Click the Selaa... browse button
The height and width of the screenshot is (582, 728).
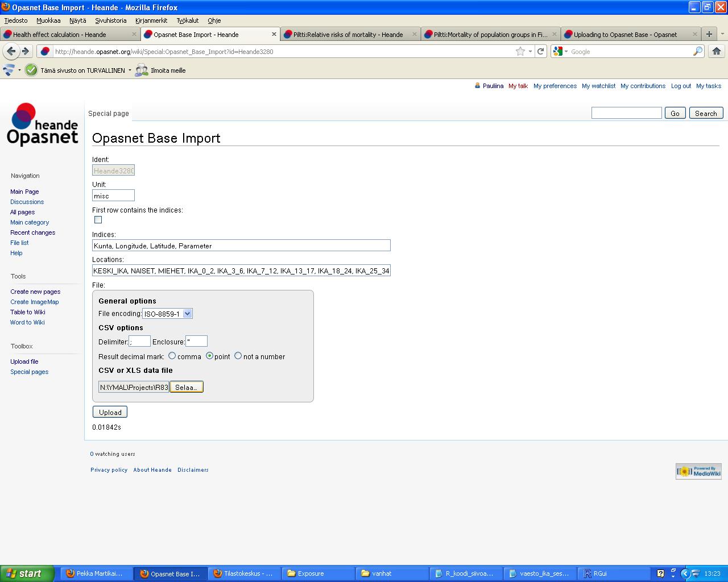click(187, 387)
